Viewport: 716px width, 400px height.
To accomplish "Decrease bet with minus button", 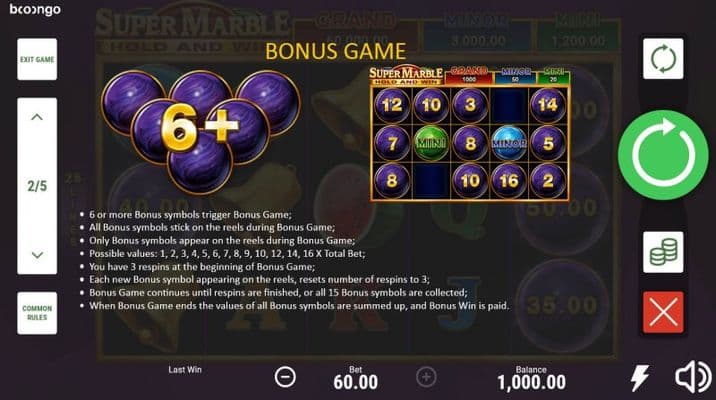I will point(285,377).
